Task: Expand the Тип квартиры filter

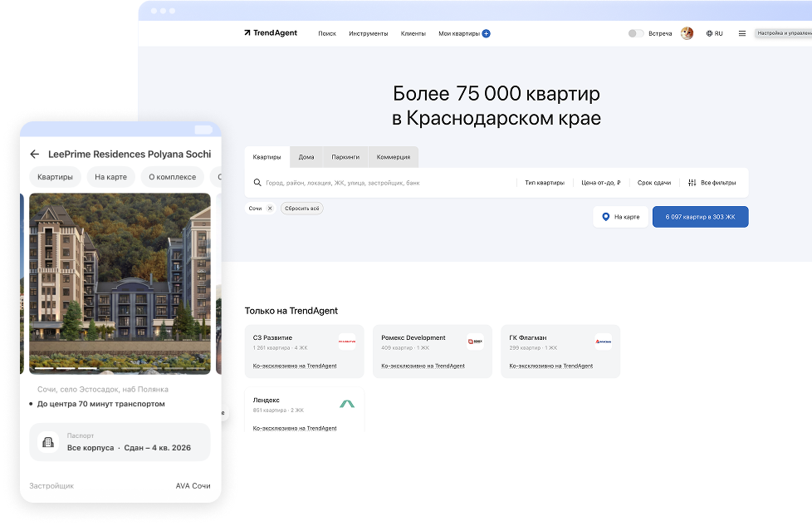Action: [545, 183]
